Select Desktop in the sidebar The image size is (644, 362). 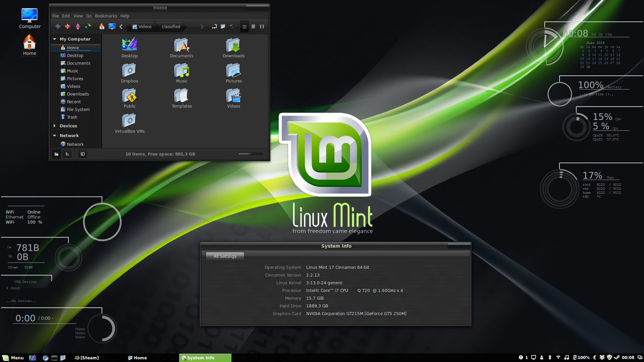tap(75, 55)
